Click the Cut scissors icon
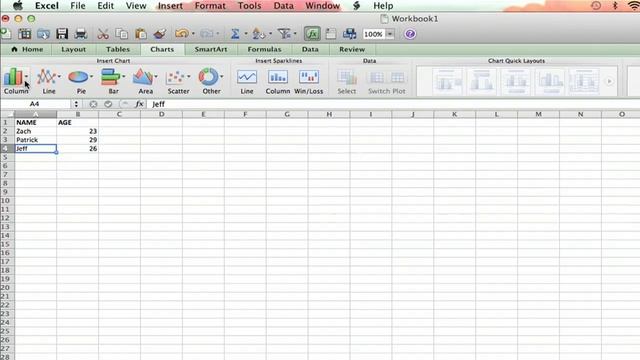 (103, 34)
